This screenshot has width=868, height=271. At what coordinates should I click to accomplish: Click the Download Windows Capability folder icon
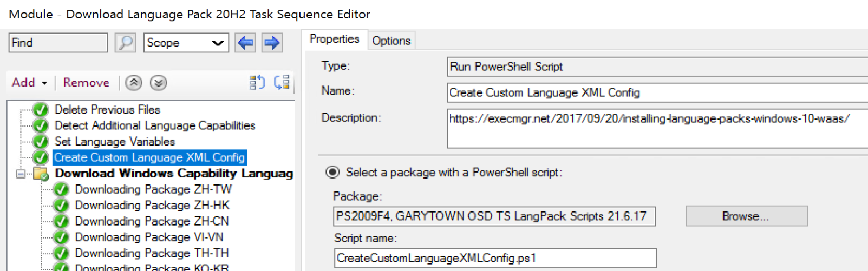click(41, 174)
